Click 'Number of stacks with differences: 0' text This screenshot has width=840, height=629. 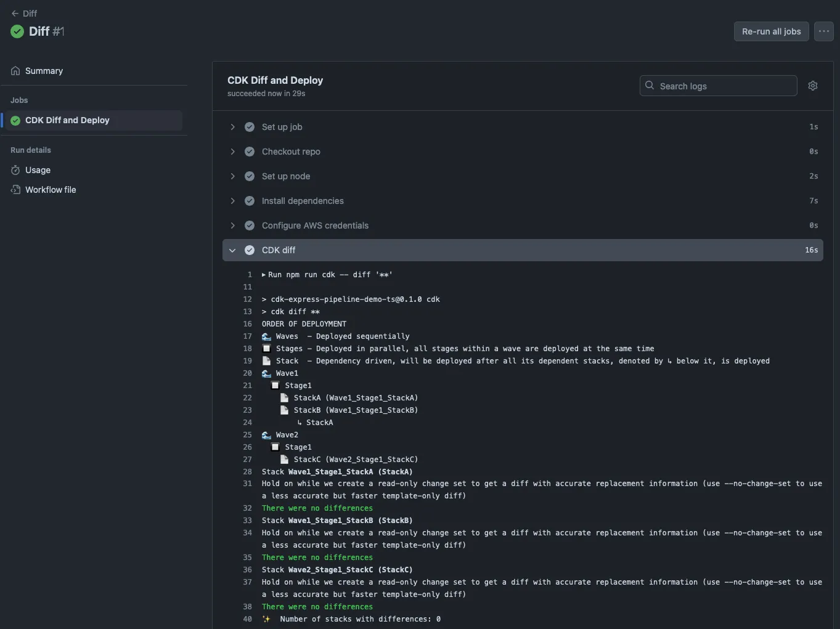[360, 619]
